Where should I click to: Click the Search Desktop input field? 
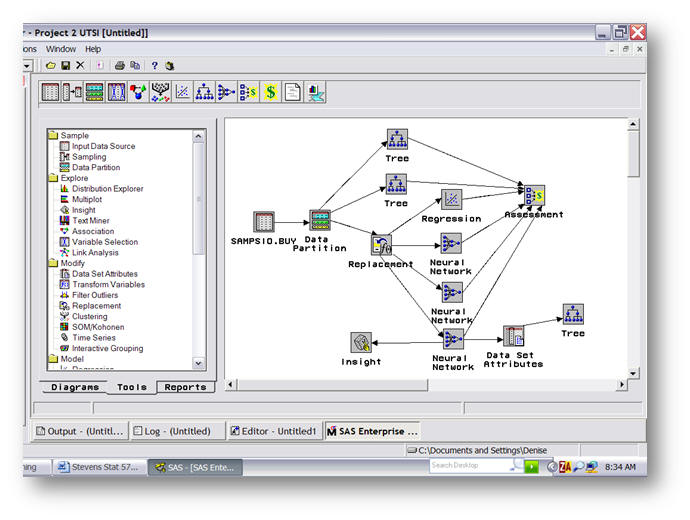[470, 465]
